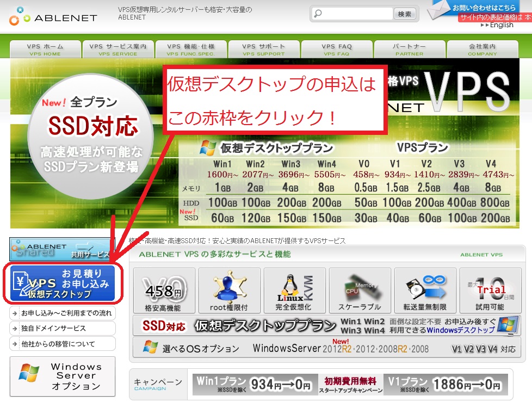The image size is (532, 402).
Task: Open the VPS FAQ tab
Action: click(337, 50)
